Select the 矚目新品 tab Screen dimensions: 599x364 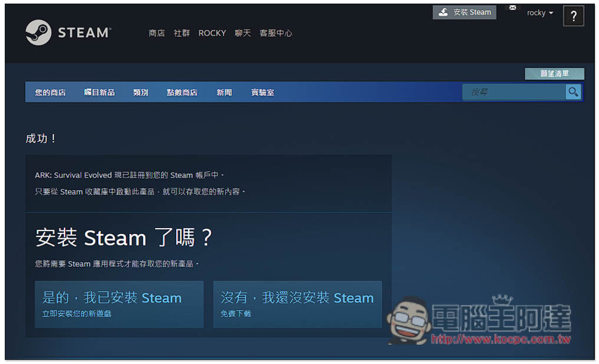coord(99,92)
